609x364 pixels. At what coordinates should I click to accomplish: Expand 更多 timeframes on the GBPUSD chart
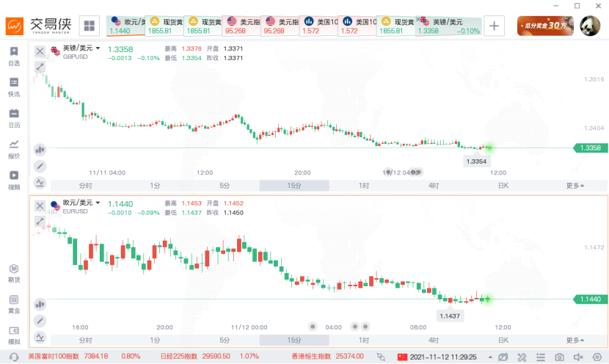575,186
